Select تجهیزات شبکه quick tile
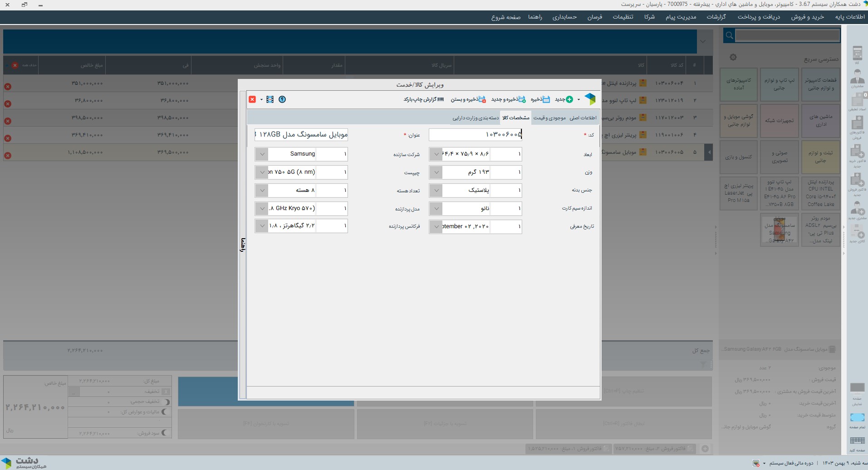Image resolution: width=868 pixels, height=470 pixels. (780, 121)
